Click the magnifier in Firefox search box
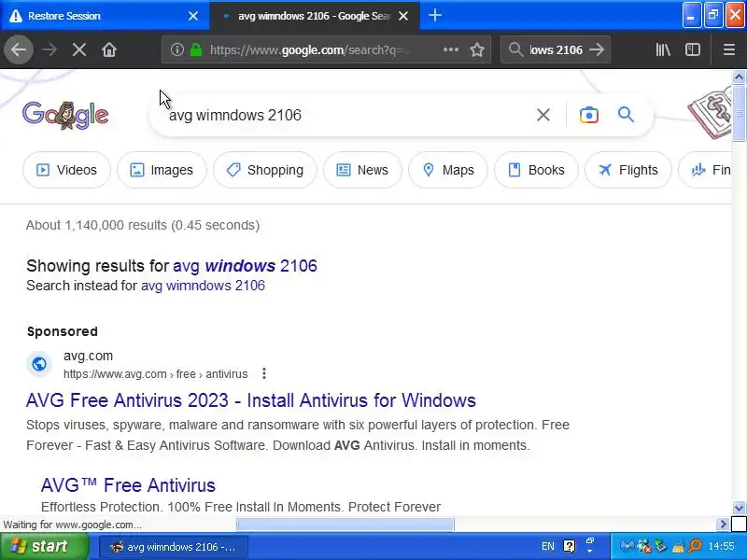 (515, 49)
